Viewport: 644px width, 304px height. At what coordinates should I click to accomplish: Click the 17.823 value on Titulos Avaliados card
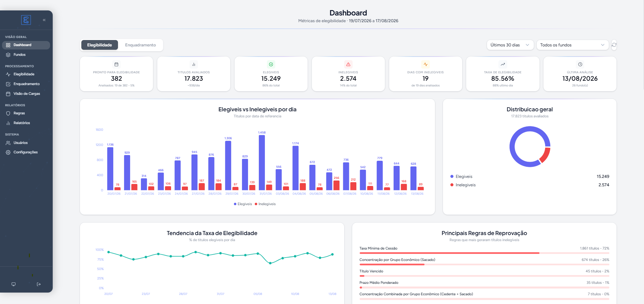click(194, 79)
